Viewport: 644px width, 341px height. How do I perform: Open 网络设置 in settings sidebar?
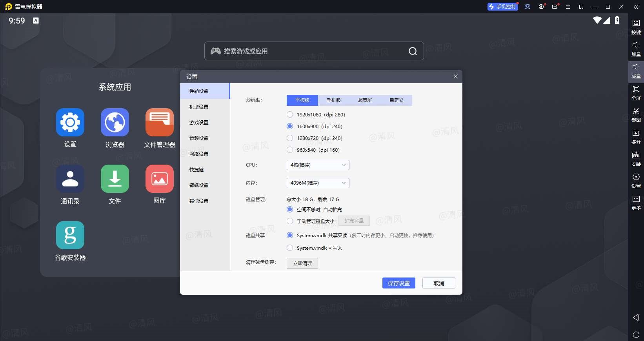tap(199, 154)
